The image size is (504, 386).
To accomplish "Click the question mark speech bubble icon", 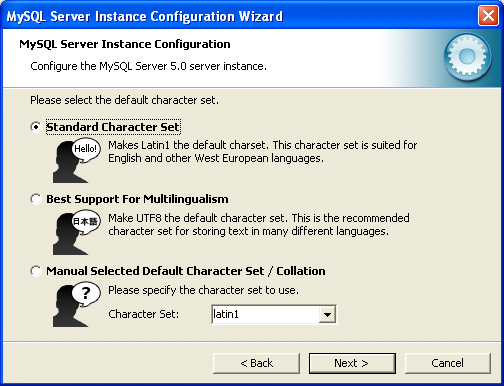I will [76, 304].
